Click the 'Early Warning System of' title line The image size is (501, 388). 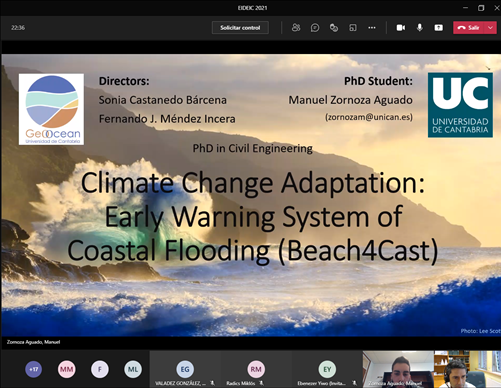(x=254, y=217)
